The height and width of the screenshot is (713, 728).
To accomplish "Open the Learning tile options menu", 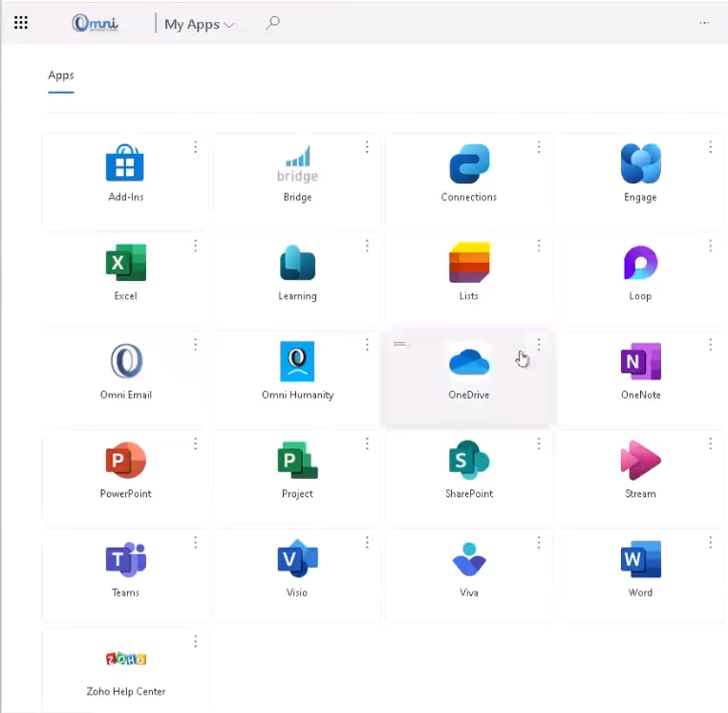I will tap(367, 246).
